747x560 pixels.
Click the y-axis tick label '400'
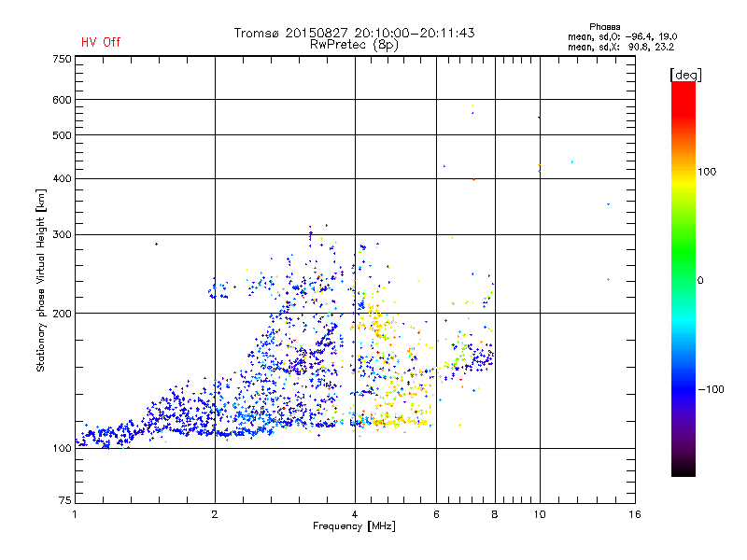(x=62, y=179)
